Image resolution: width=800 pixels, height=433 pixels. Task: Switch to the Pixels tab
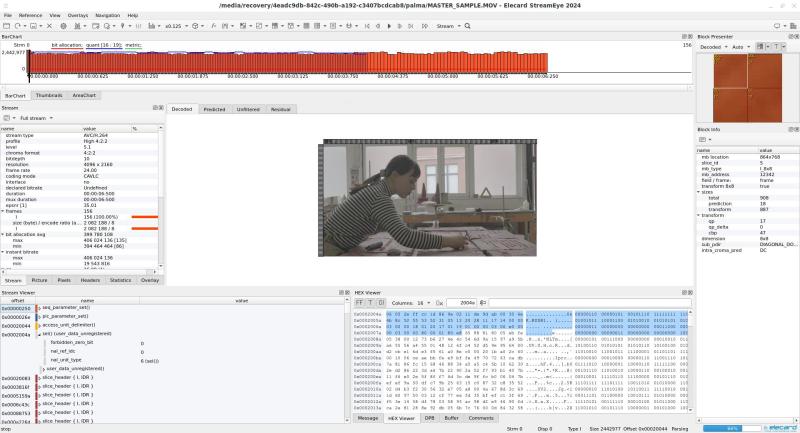point(64,281)
